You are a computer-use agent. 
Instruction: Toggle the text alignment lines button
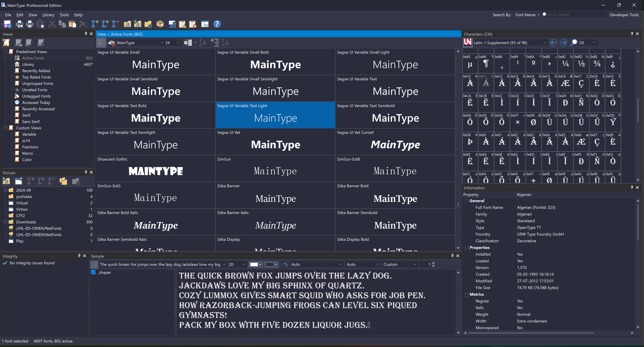click(x=101, y=43)
